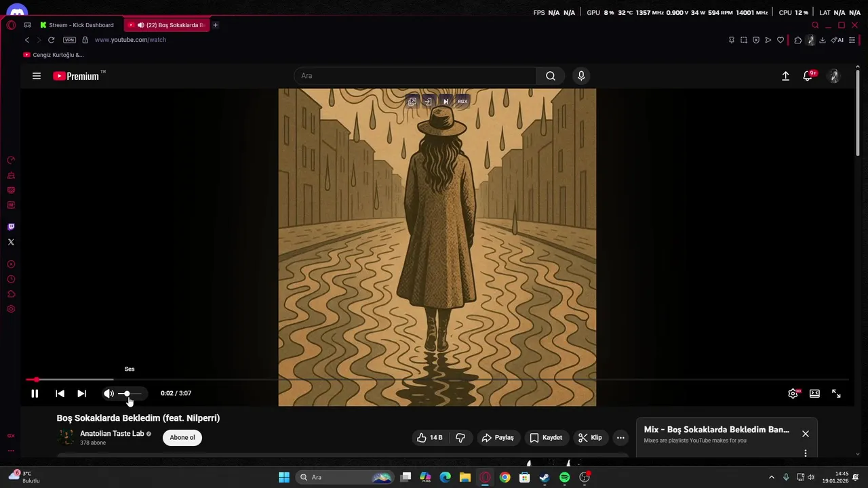This screenshot has width=868, height=488.
Task: Like the video with 14 B
Action: pos(430,438)
